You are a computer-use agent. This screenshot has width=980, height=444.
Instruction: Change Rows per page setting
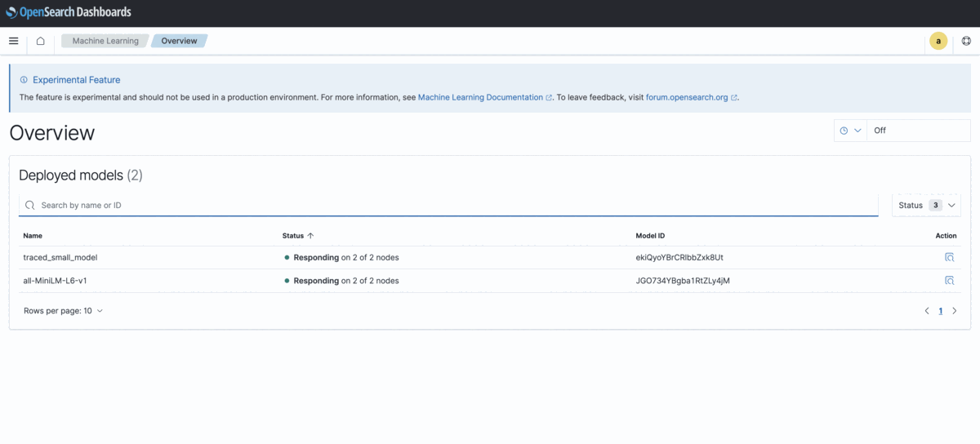[x=64, y=311]
